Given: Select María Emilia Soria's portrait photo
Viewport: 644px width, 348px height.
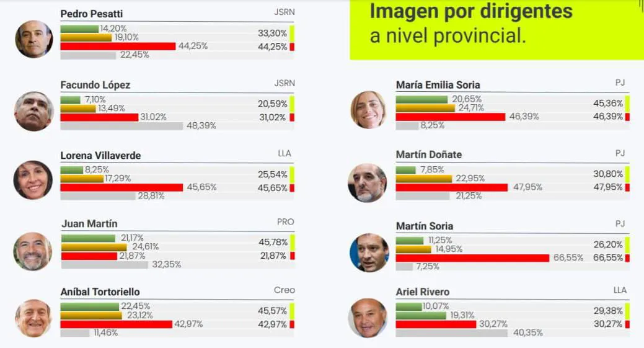Looking at the screenshot, I should pos(368,110).
